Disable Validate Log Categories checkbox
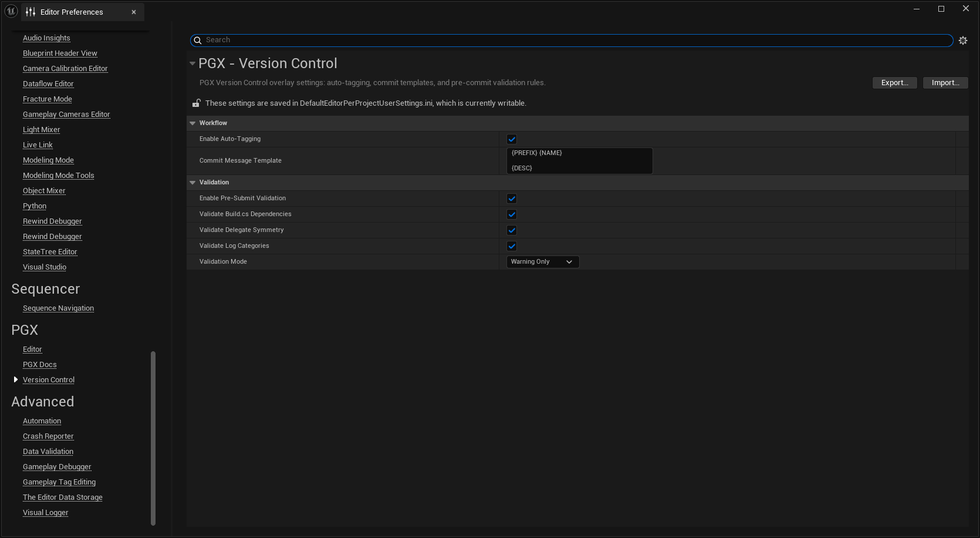Viewport: 980px width, 538px height. [512, 246]
